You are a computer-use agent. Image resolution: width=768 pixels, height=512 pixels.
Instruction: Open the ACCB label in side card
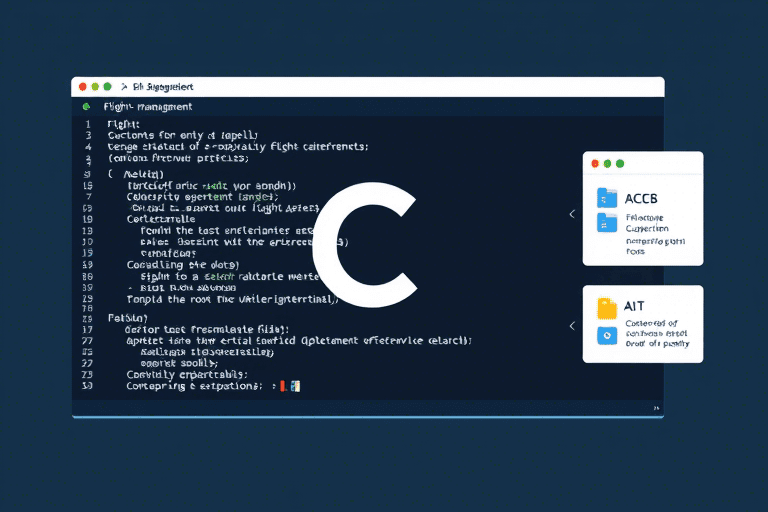pos(640,197)
